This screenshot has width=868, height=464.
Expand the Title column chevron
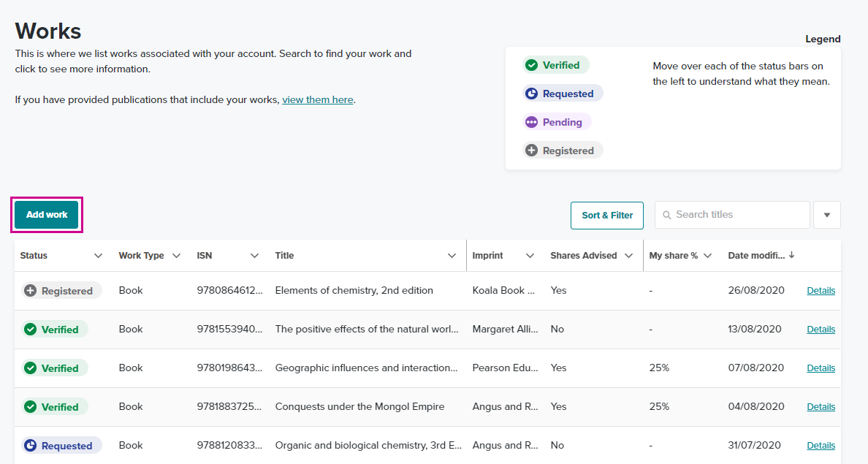(452, 256)
